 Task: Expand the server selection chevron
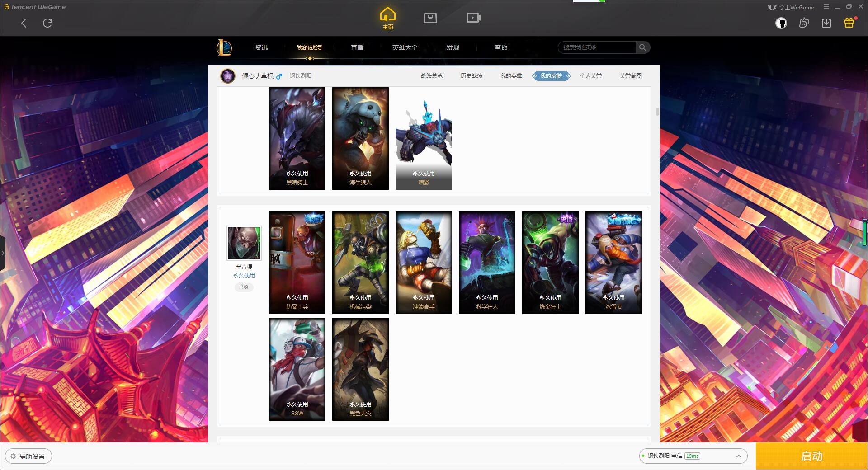pos(739,456)
